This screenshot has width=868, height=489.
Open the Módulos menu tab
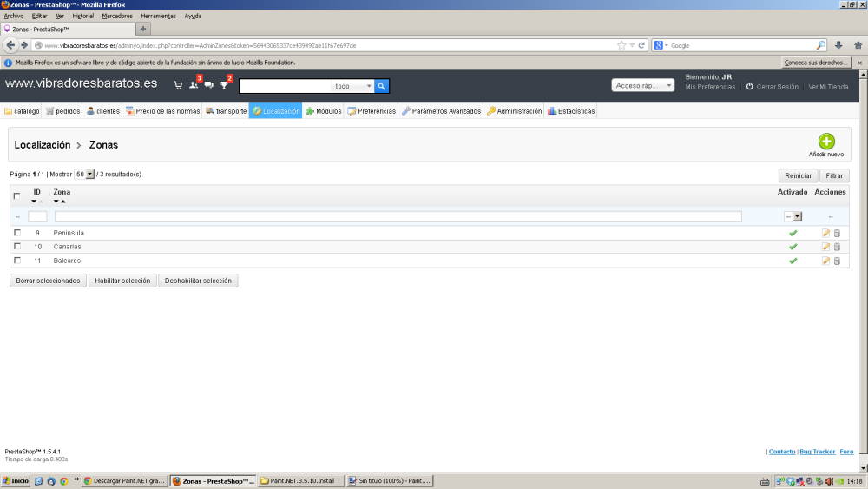(323, 111)
